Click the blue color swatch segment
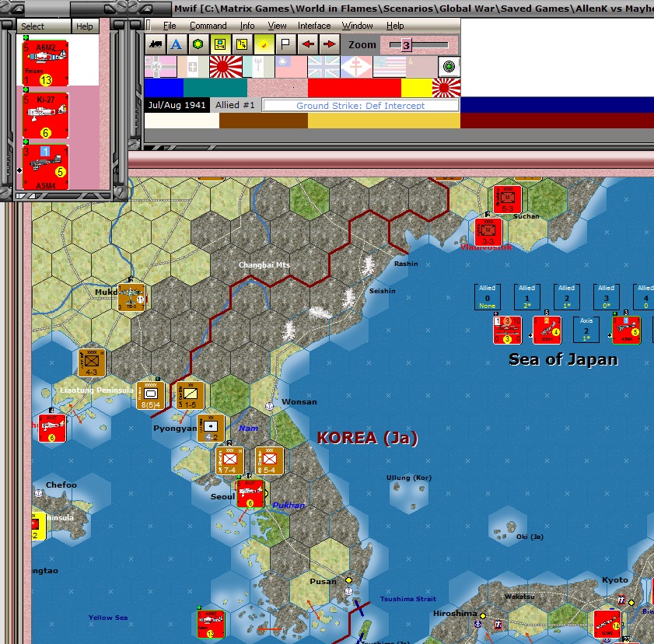This screenshot has width=654, height=644. (164, 88)
